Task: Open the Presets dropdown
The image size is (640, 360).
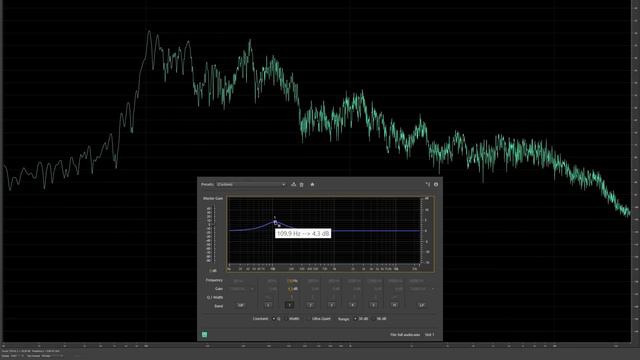Action: [251, 184]
